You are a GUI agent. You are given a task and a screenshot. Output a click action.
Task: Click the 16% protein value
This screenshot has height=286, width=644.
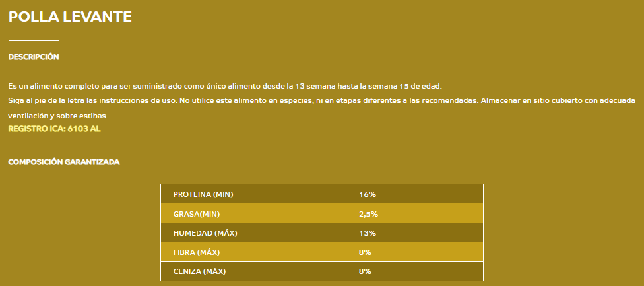pyautogui.click(x=367, y=194)
